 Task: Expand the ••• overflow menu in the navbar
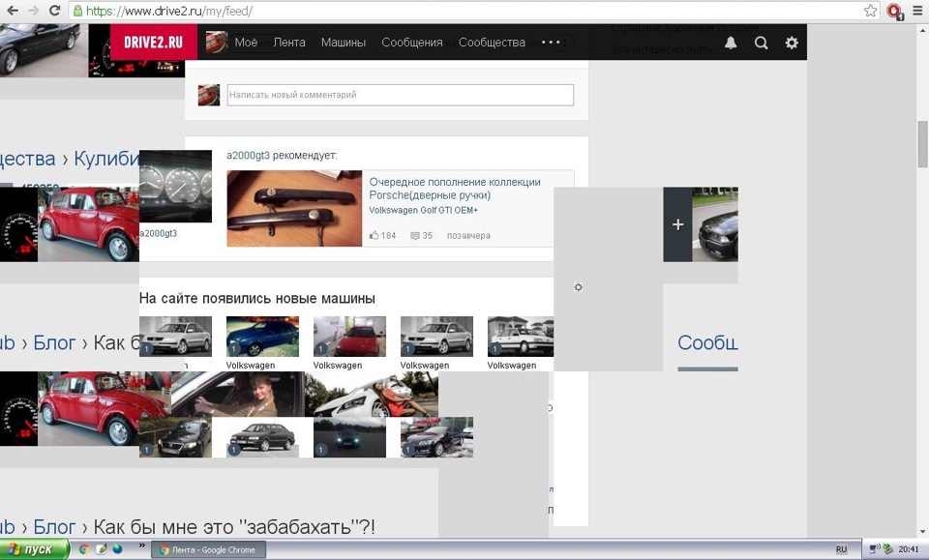point(551,43)
